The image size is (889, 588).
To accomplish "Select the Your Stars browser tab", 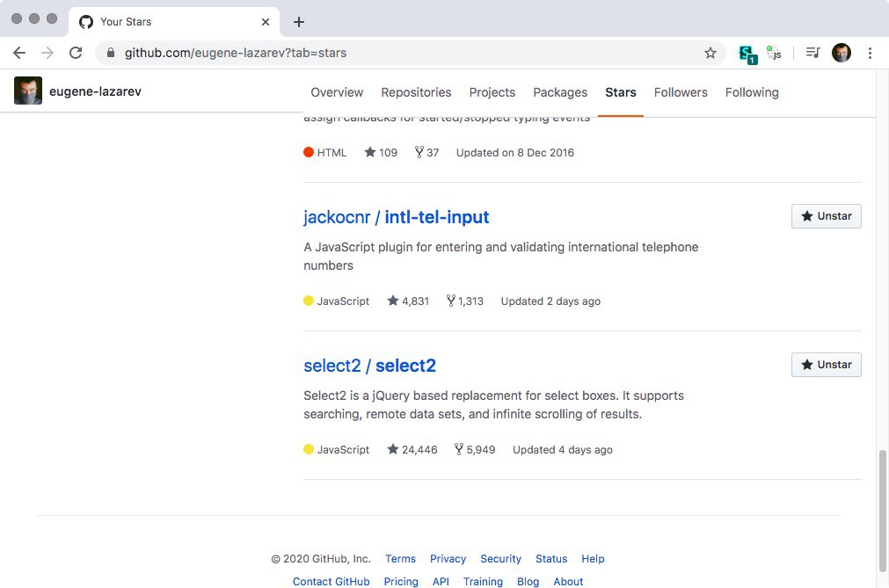I will 174,22.
